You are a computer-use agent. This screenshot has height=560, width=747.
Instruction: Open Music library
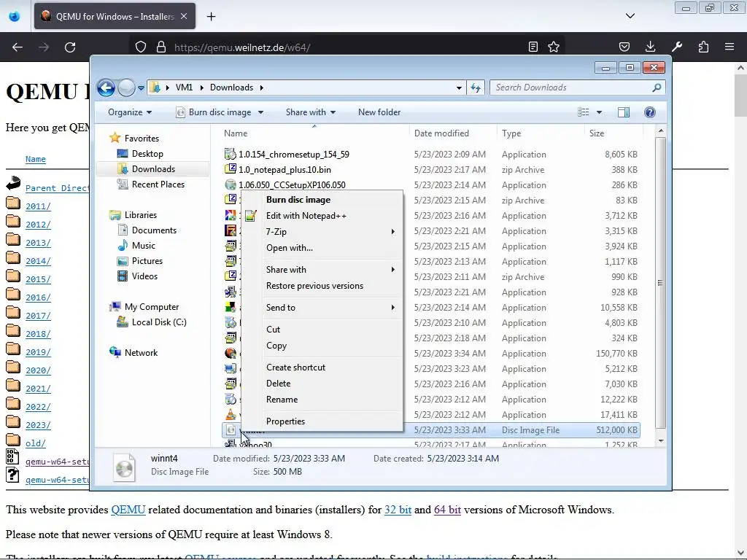coord(144,246)
